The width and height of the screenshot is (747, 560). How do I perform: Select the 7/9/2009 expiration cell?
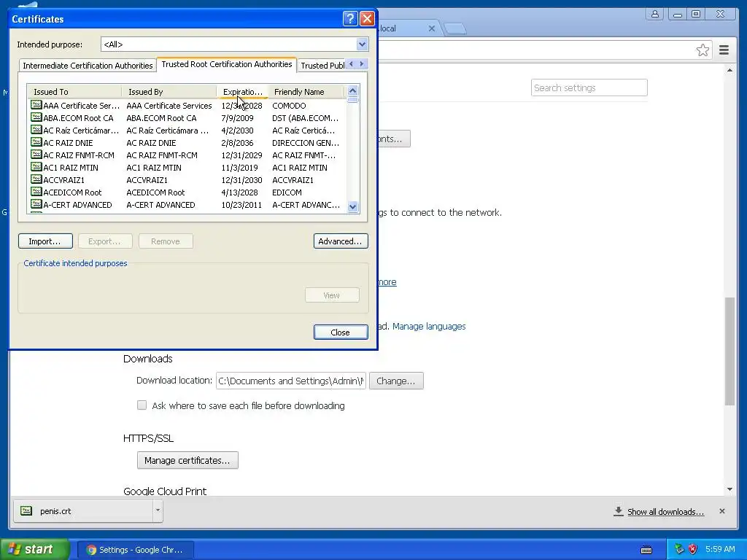pyautogui.click(x=237, y=118)
